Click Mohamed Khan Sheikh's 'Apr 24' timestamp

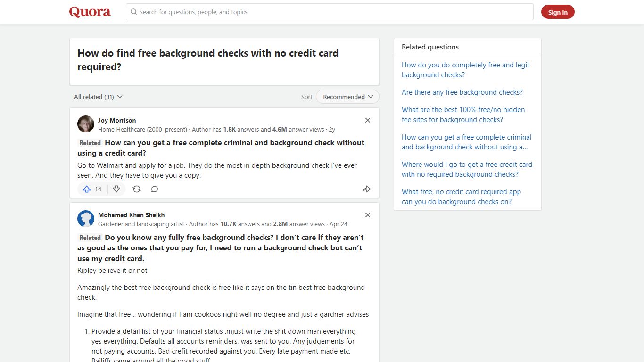[339, 224]
